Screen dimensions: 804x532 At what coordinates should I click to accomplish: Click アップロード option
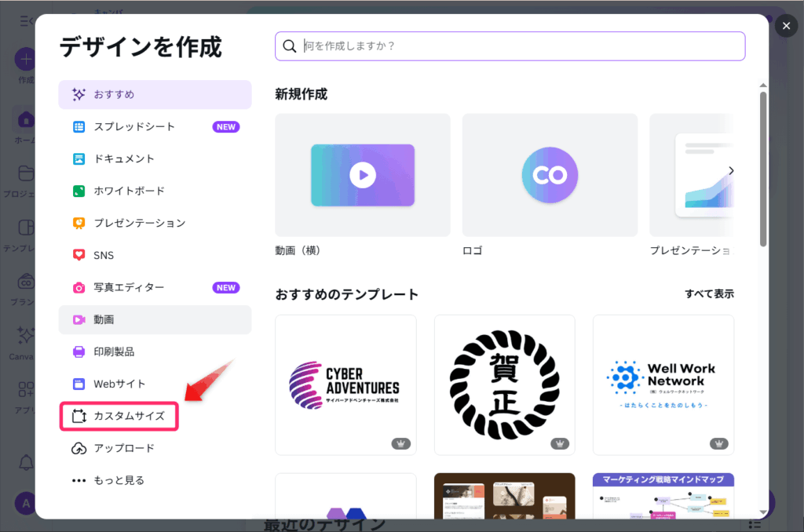[155, 449]
